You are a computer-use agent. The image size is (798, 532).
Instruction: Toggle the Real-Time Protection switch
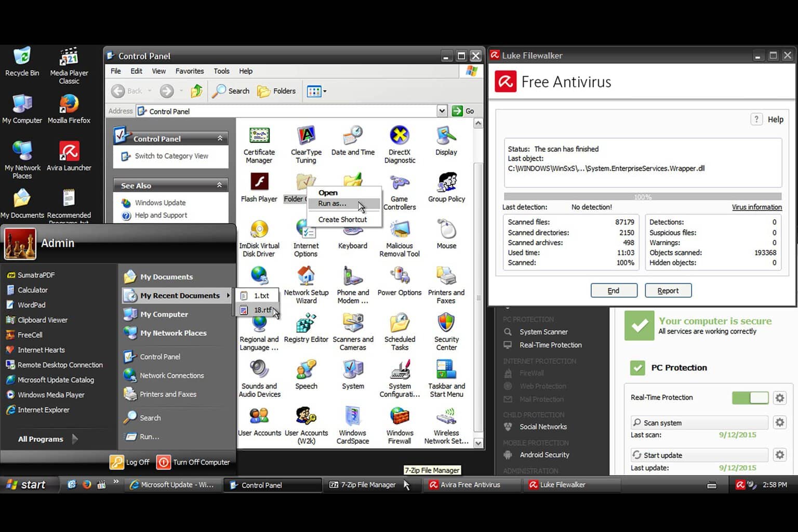tap(750, 397)
